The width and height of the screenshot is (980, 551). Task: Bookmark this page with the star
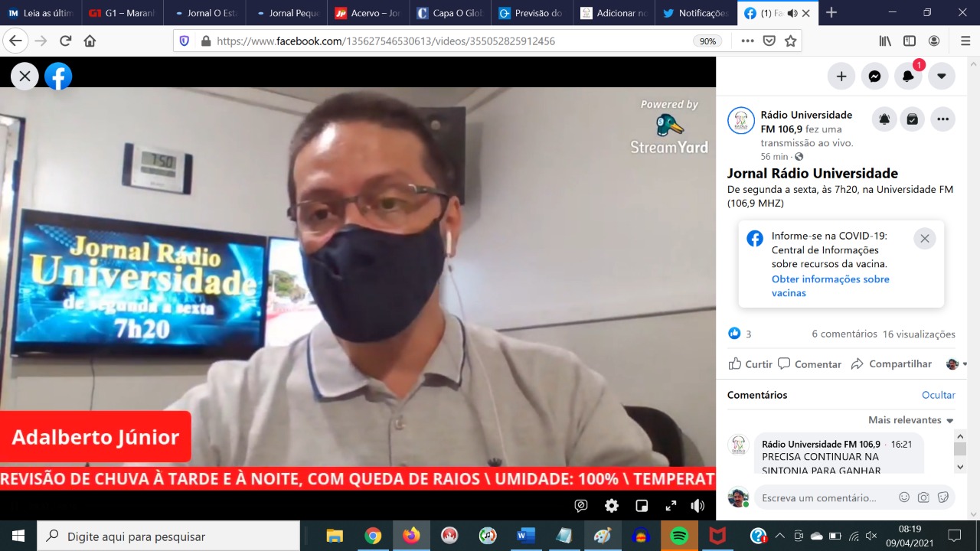pyautogui.click(x=791, y=41)
